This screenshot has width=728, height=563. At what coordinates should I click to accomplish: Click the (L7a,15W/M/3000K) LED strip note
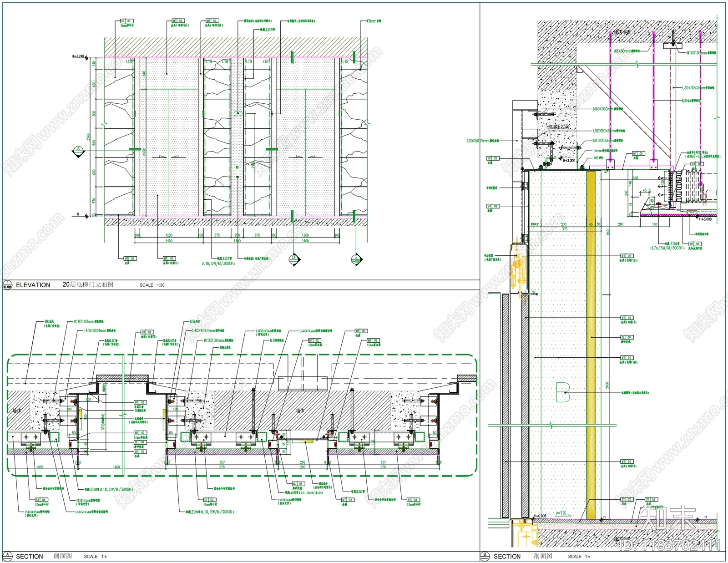coord(667,248)
